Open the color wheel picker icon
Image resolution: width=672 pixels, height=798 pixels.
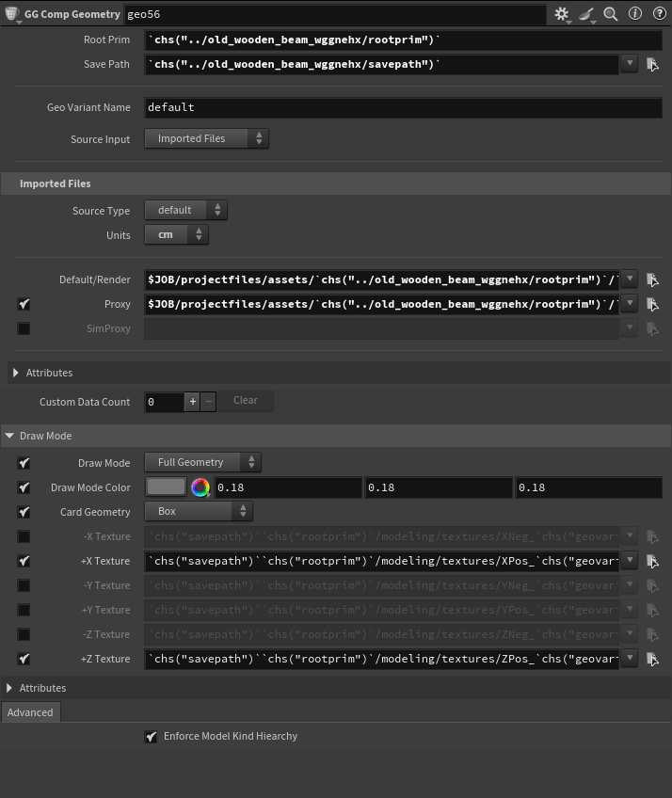coord(200,487)
